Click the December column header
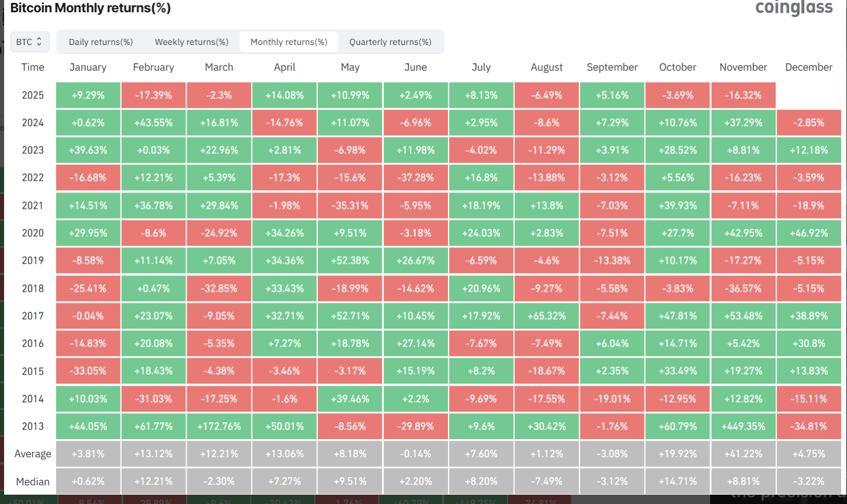The width and height of the screenshot is (847, 504). point(808,67)
